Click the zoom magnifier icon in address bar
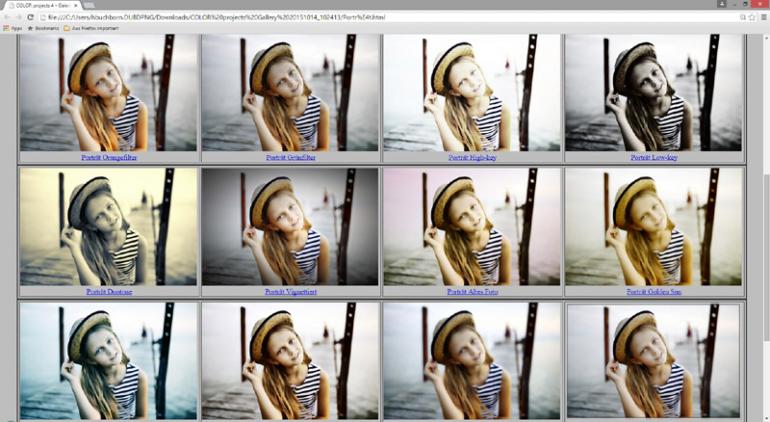Screen dimensions: 770x422 click(x=743, y=17)
